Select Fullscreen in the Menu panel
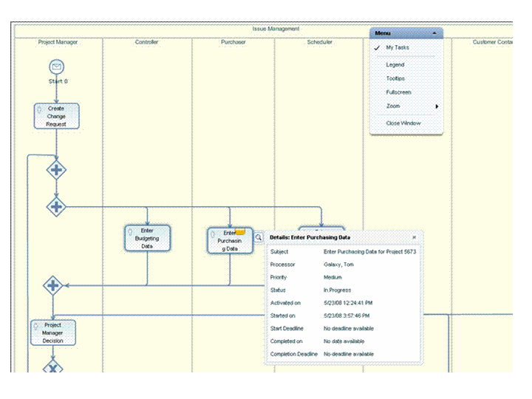The width and height of the screenshot is (532, 399). [x=398, y=92]
